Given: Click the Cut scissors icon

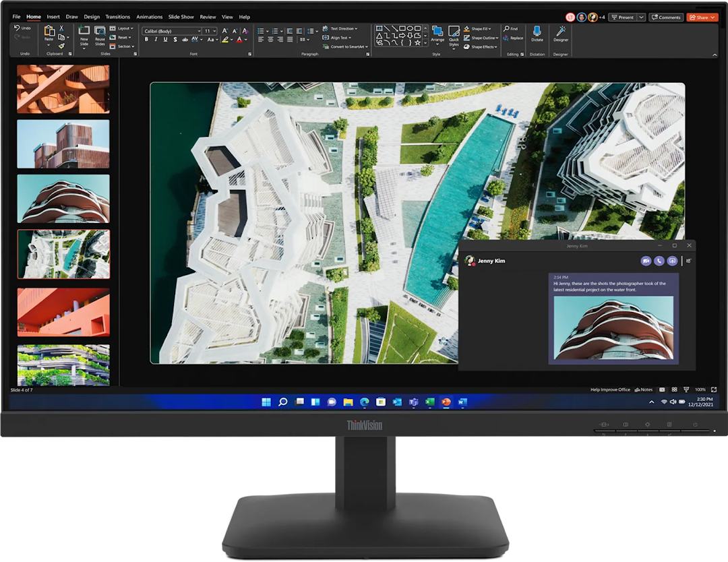Looking at the screenshot, I should tap(61, 28).
